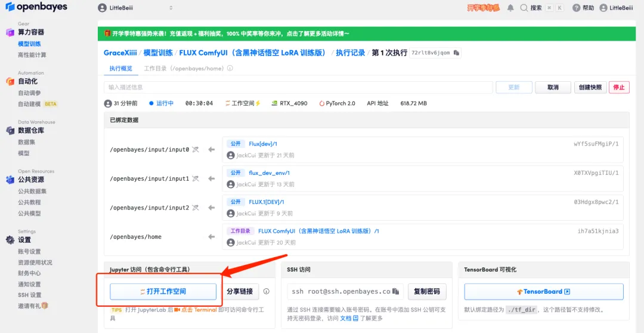Open the Flux[dev]/1 dataset link
The image size is (644, 333).
click(263, 144)
